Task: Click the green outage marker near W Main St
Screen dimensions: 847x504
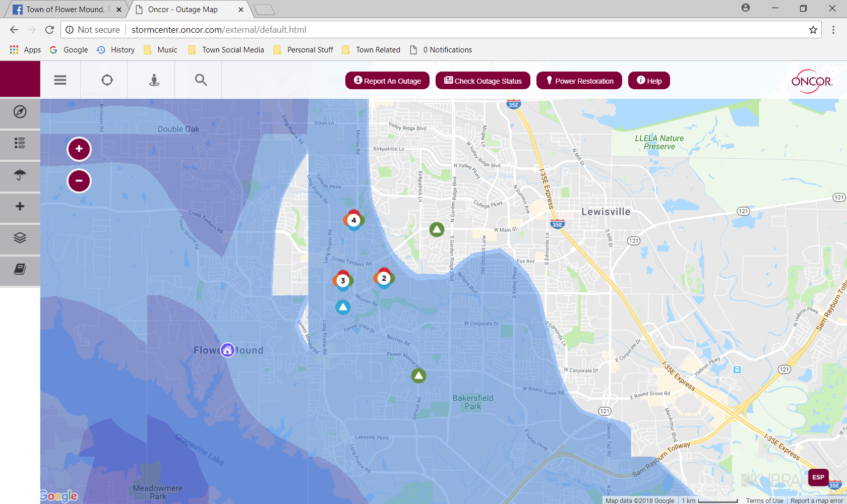Action: (x=437, y=230)
